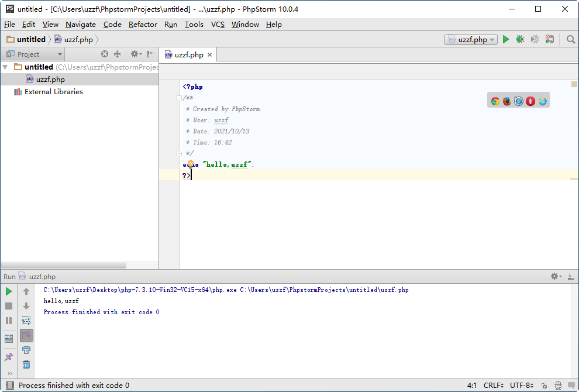
Task: Click the uzzf.php tab in Run panel
Action: click(37, 276)
